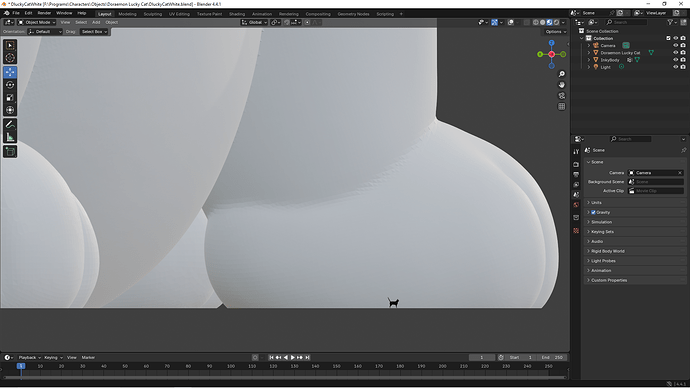Select the Measure tool

pos(10,137)
